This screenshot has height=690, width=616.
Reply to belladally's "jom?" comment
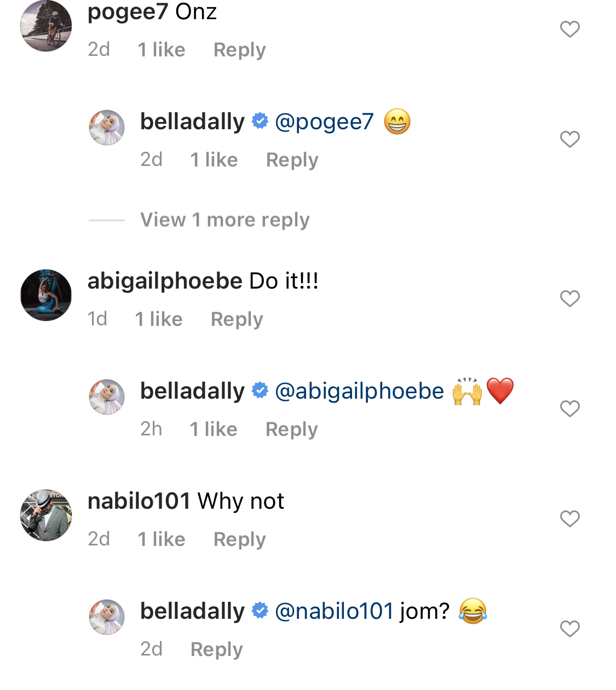216,649
